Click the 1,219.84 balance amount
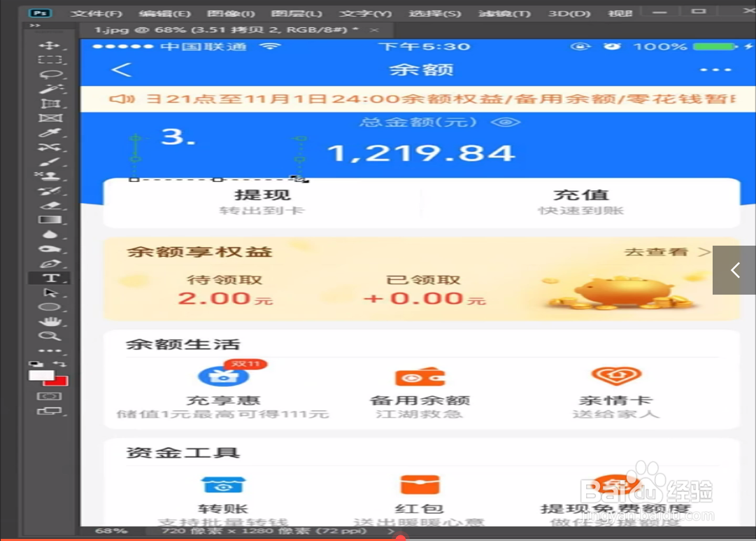Viewport: 756px width, 541px height. [421, 153]
